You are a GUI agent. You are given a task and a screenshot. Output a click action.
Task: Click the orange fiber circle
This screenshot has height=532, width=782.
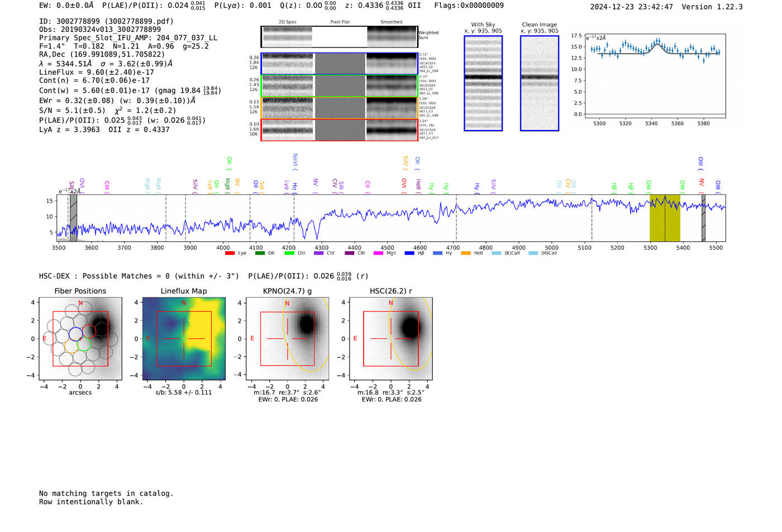pyautogui.click(x=71, y=346)
